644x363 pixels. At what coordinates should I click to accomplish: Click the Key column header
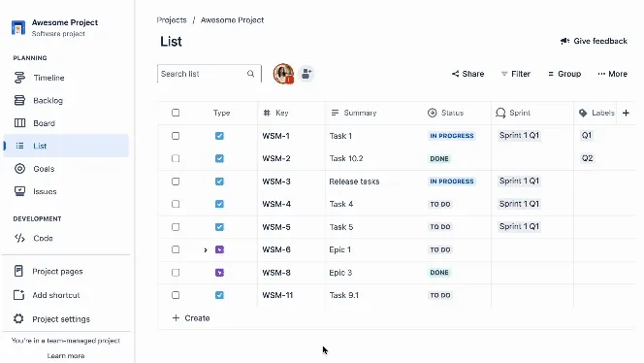pos(276,113)
